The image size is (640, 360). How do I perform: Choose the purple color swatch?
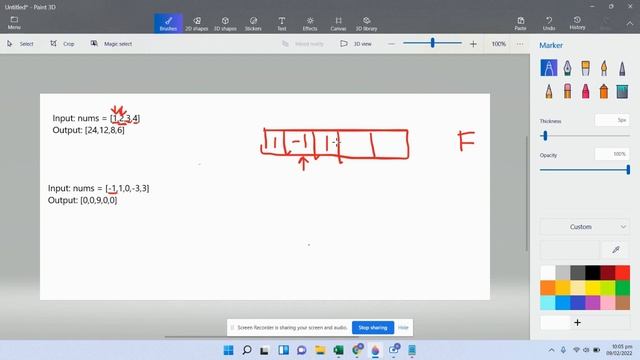(x=592, y=302)
